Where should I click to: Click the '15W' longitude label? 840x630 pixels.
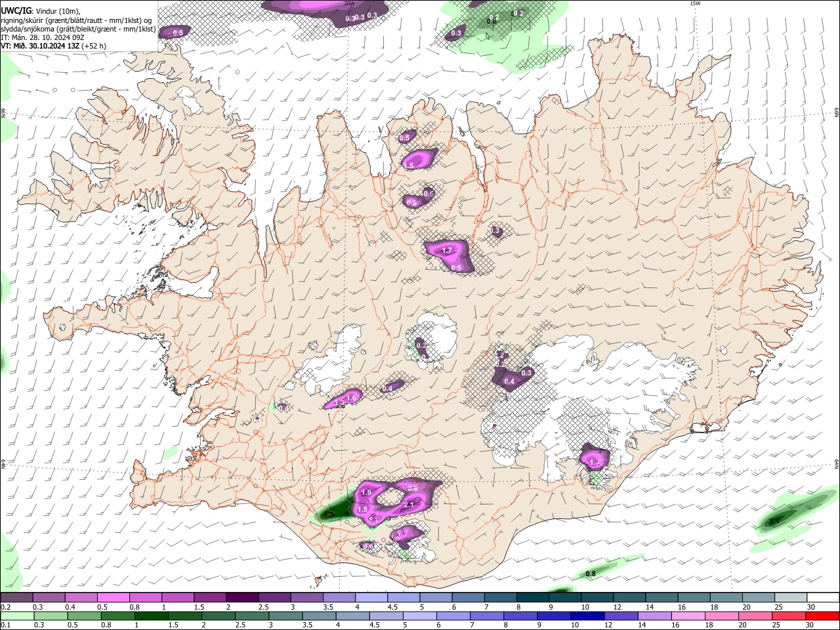[696, 3]
